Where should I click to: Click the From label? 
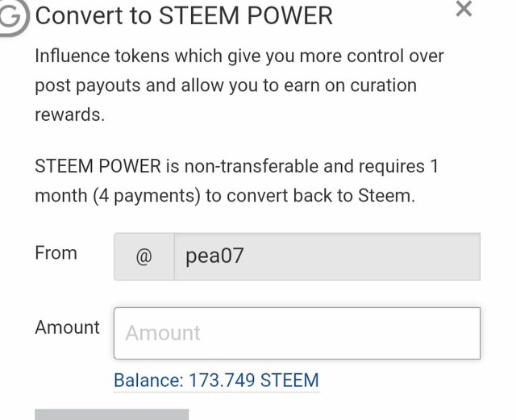click(56, 253)
